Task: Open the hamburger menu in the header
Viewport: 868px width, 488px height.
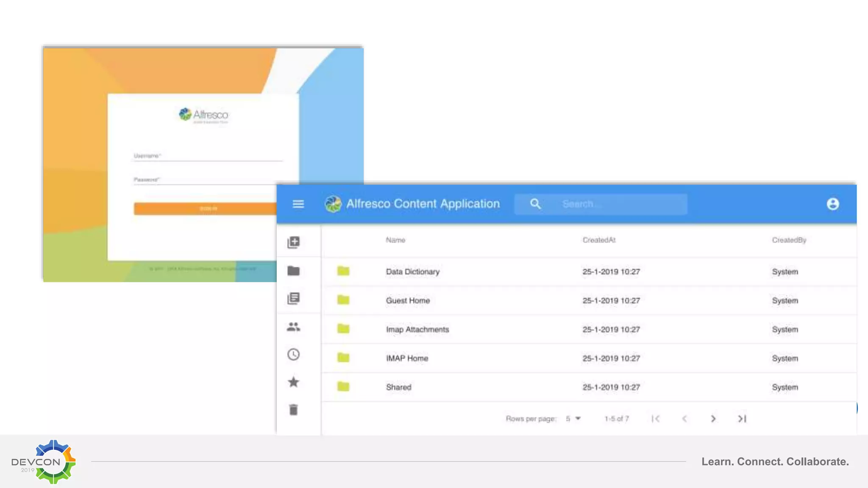Action: tap(298, 204)
